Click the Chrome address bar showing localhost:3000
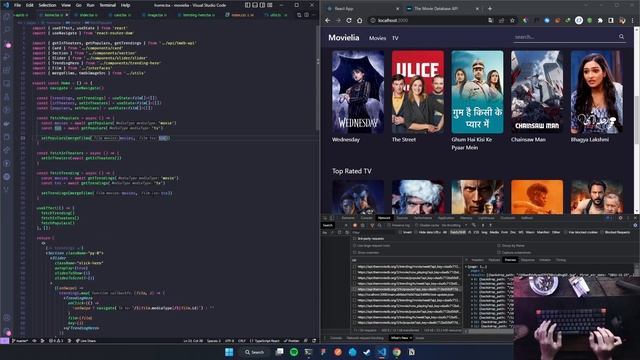Viewport: 640px width, 360px height. [429, 20]
